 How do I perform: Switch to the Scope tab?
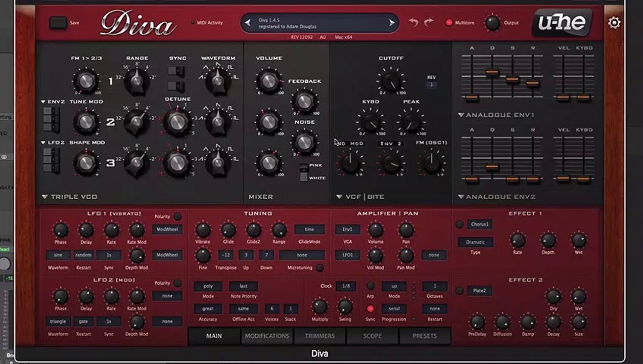(373, 336)
